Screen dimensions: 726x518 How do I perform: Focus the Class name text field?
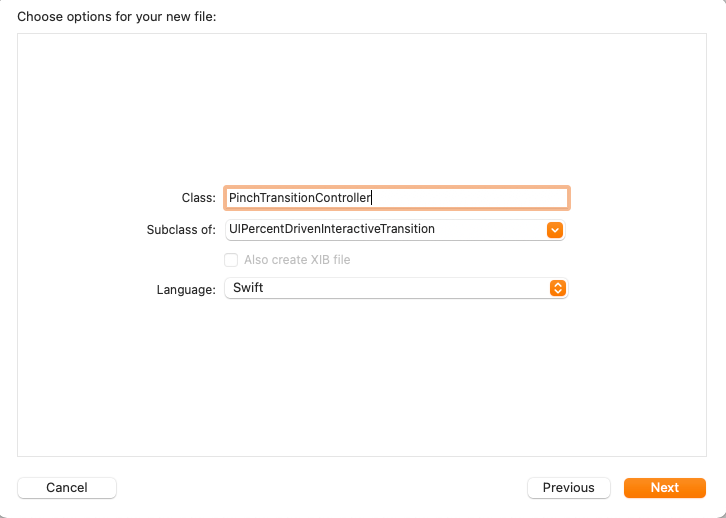(x=397, y=198)
